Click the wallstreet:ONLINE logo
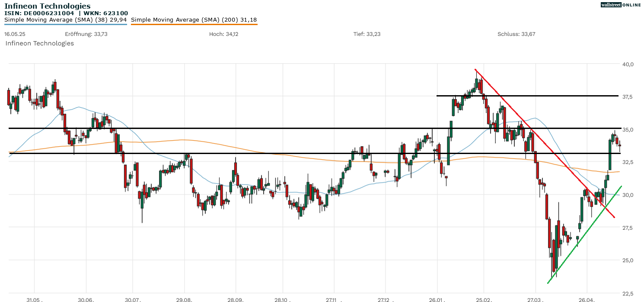Viewport: 644px width, 302px height. tap(621, 5)
